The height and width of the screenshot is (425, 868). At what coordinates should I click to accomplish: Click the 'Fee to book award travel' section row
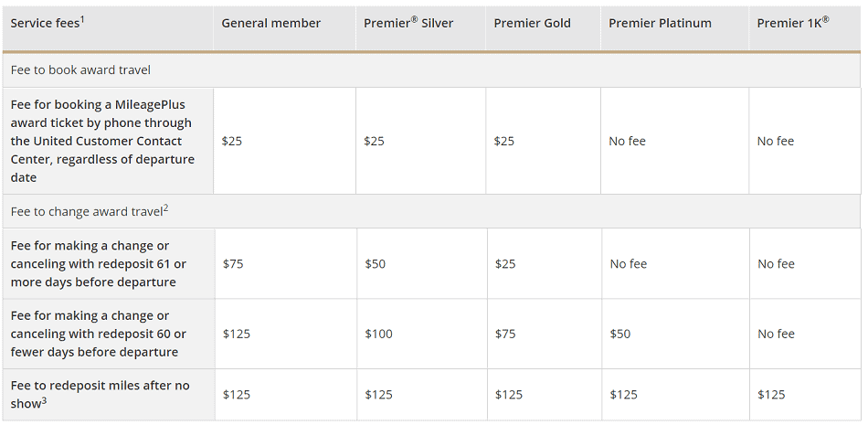click(80, 69)
